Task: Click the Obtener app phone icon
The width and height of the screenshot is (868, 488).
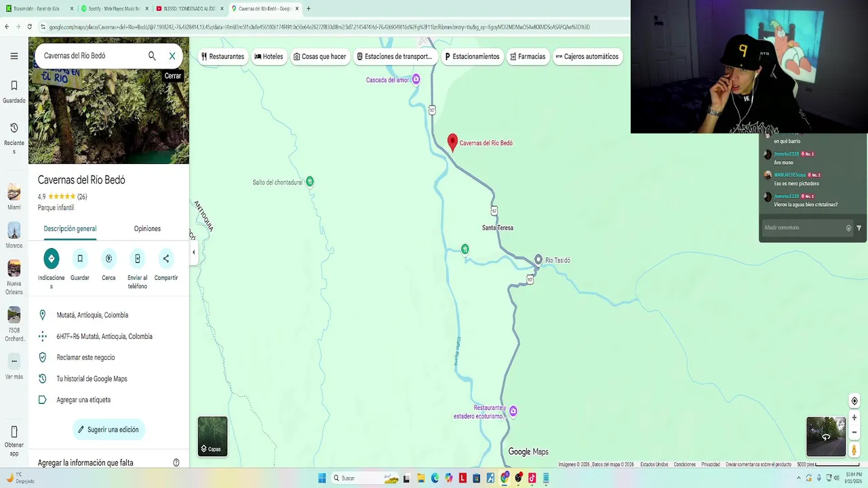Action: tap(14, 432)
